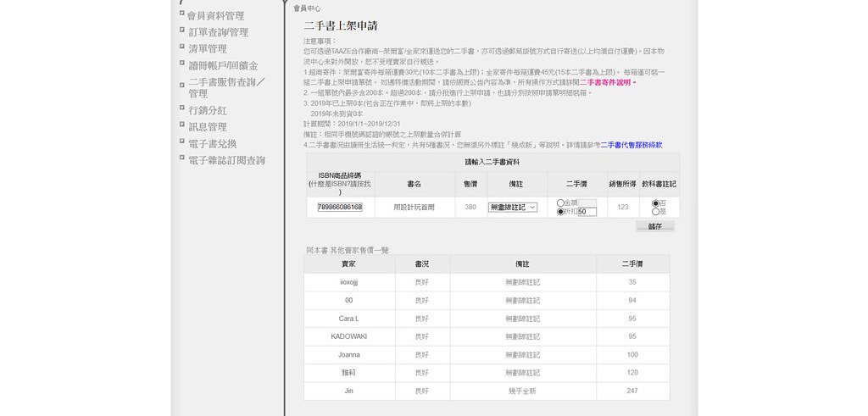Click the bullet icon beside 電子書兌換
The height and width of the screenshot is (416, 868).
182,141
